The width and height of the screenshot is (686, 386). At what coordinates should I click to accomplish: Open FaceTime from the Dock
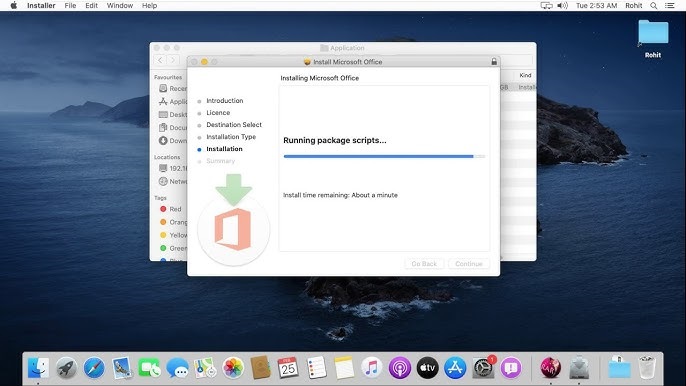click(x=150, y=368)
